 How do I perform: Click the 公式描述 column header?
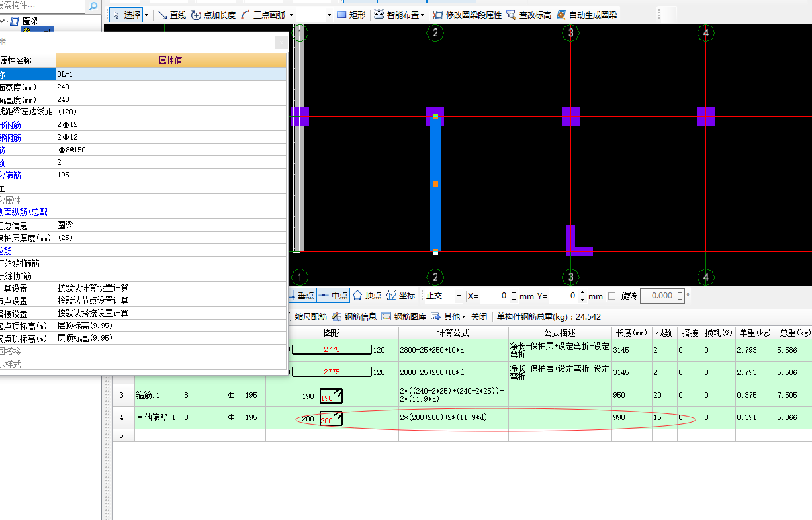560,332
